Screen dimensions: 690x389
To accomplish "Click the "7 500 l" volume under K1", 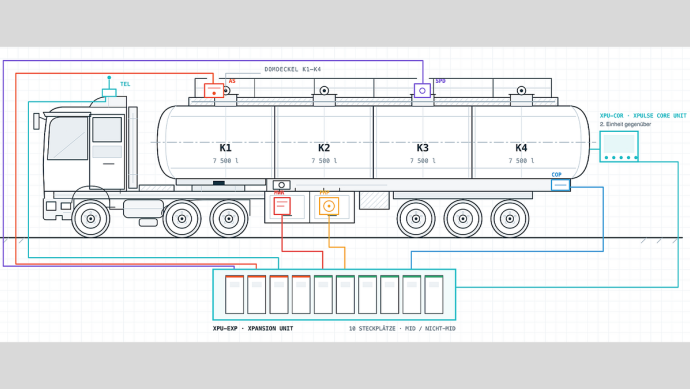I will coord(225,161).
